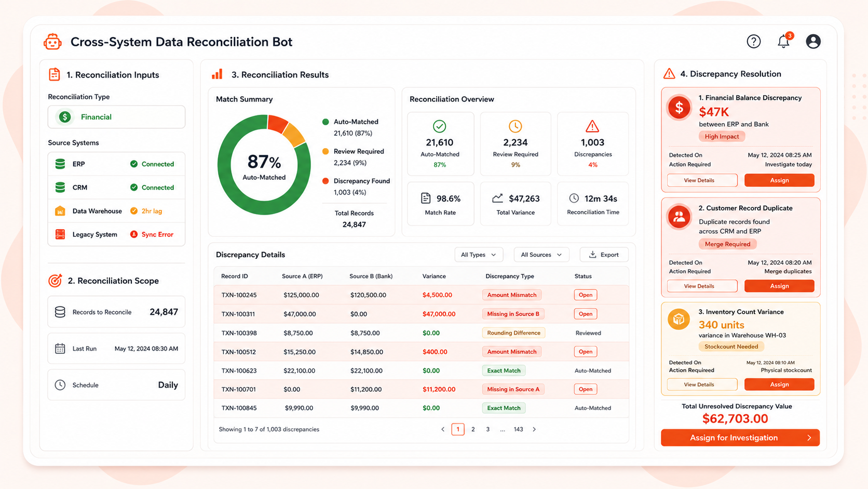The height and width of the screenshot is (489, 868).
Task: Click the Records to Reconcile database icon
Action: pyautogui.click(x=60, y=312)
